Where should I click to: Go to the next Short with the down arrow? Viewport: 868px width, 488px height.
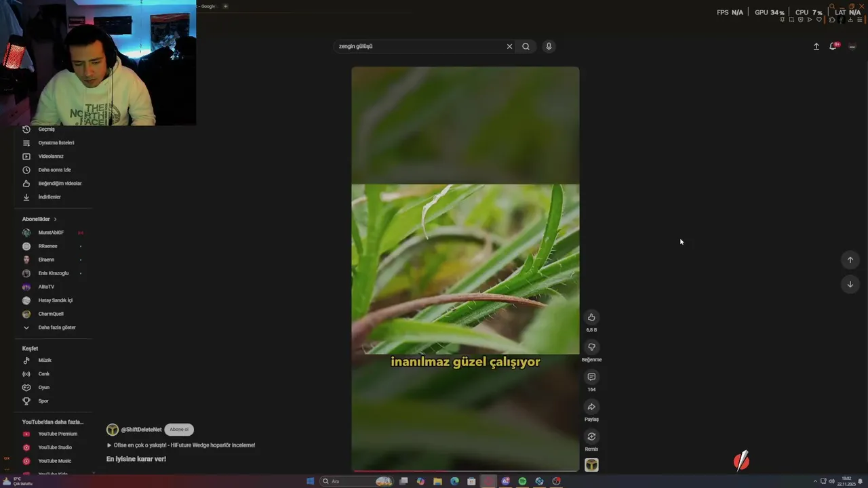pos(850,284)
